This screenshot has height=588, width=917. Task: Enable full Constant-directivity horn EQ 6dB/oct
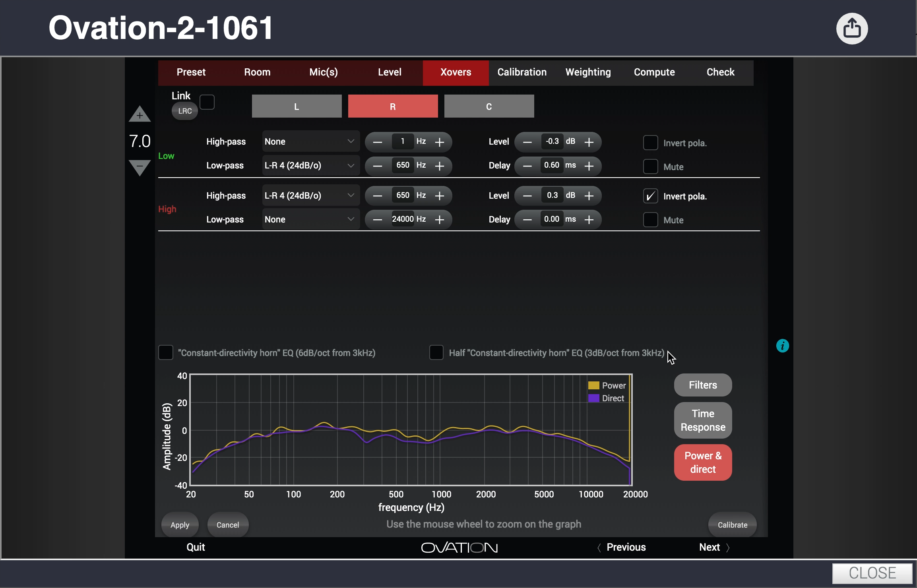[x=166, y=352]
